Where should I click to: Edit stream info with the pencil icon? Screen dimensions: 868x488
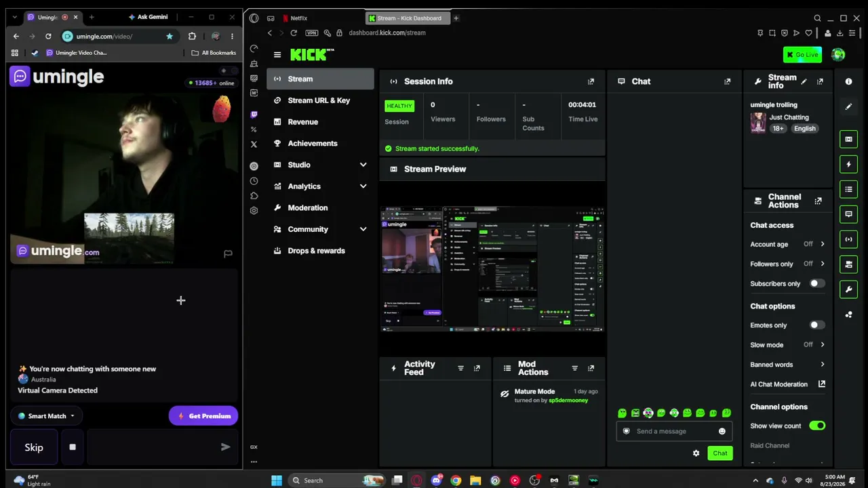click(x=804, y=81)
